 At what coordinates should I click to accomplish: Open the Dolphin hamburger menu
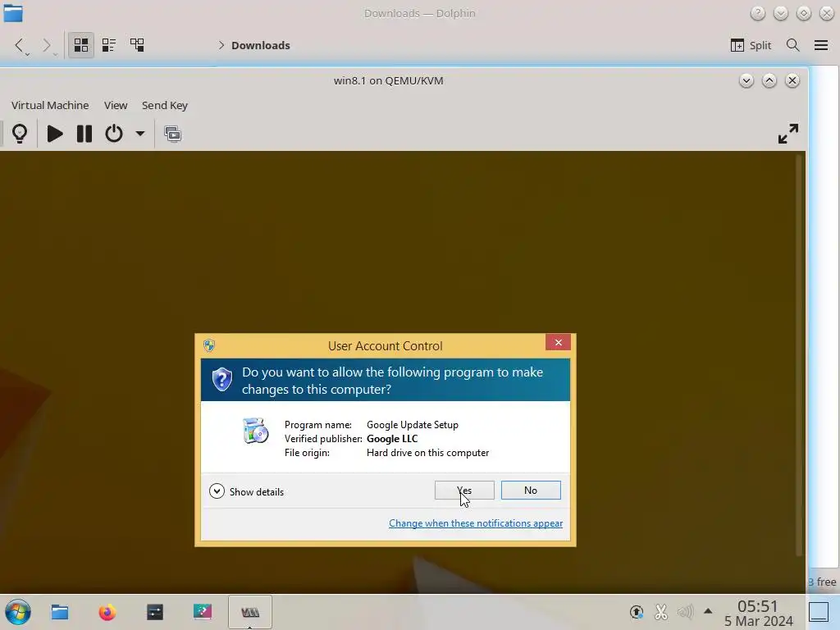pos(820,45)
